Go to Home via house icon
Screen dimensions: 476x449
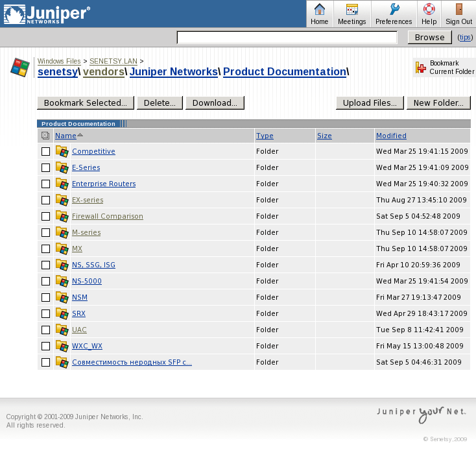319,10
